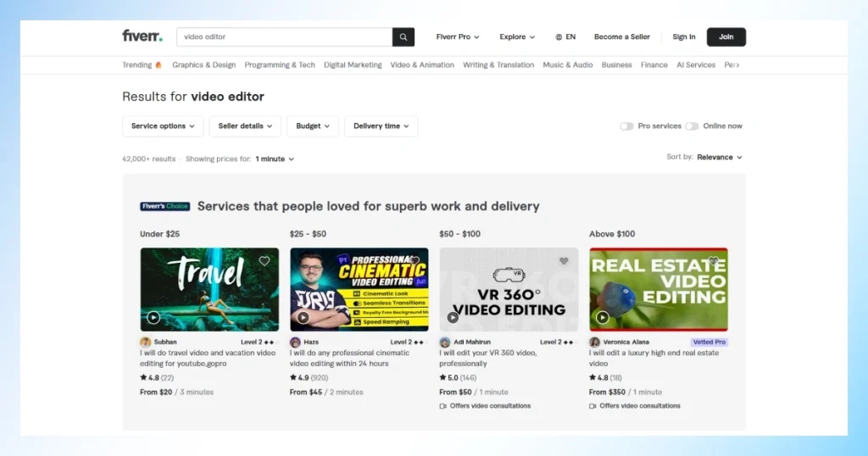Favorite the Real Estate Video Editing gig heart
The height and width of the screenshot is (456, 868).
[x=713, y=261]
